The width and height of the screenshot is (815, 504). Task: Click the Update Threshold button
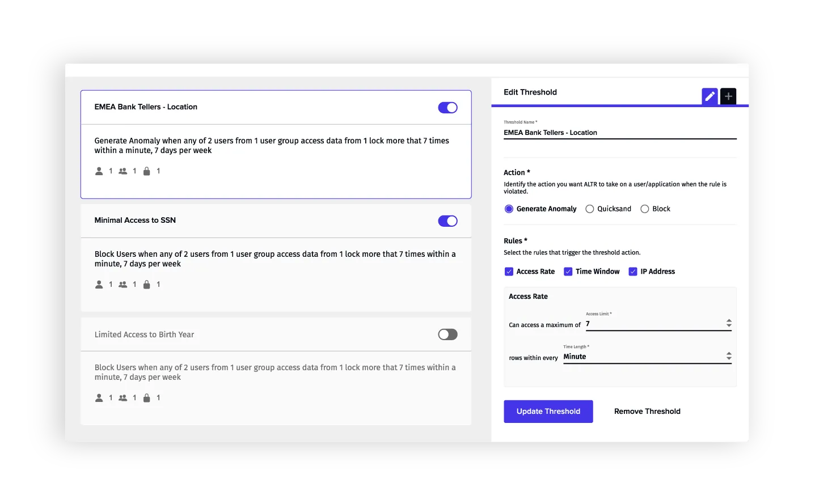pyautogui.click(x=548, y=411)
